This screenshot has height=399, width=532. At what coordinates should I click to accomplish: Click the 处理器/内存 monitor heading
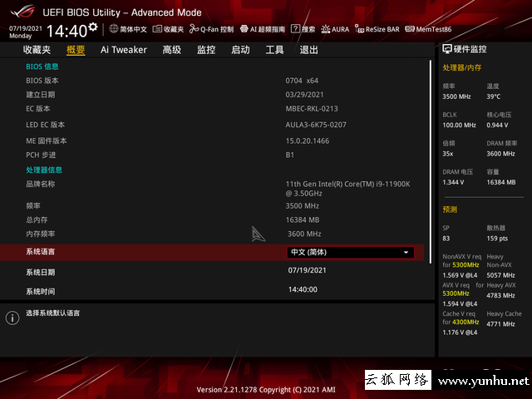click(x=462, y=67)
